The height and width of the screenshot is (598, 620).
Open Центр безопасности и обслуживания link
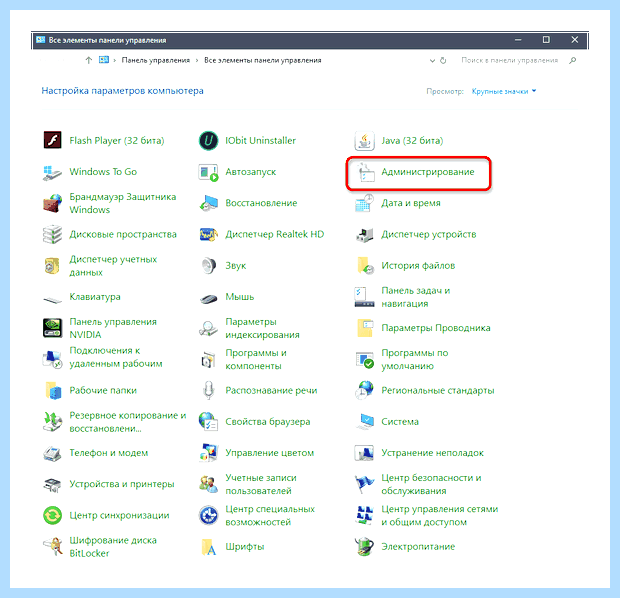(x=431, y=484)
